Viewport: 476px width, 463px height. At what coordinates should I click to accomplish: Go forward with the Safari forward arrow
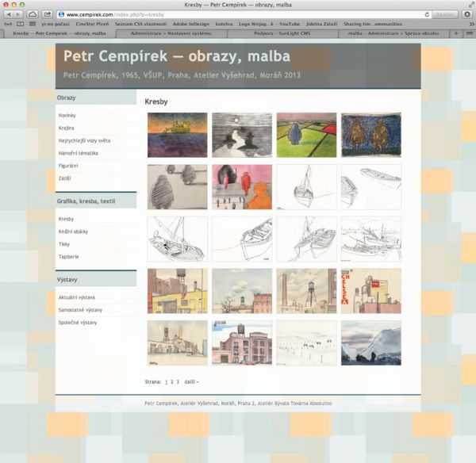coord(18,14)
